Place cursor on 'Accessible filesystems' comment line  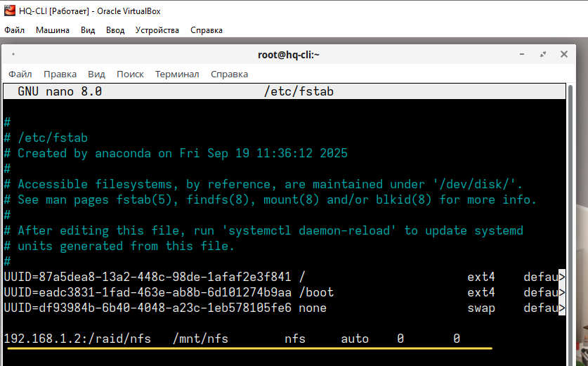[x=263, y=184]
